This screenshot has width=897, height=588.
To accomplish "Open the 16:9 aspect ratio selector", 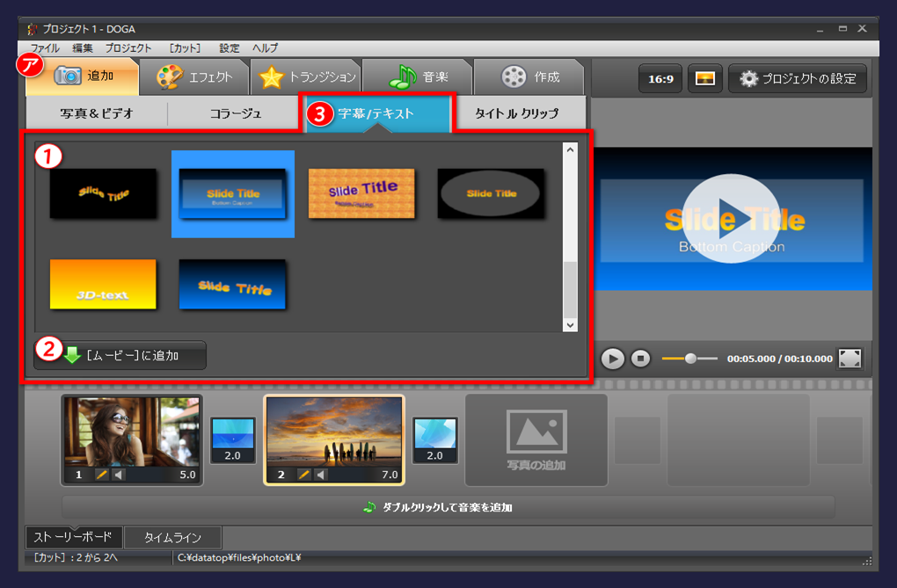I will coord(660,78).
